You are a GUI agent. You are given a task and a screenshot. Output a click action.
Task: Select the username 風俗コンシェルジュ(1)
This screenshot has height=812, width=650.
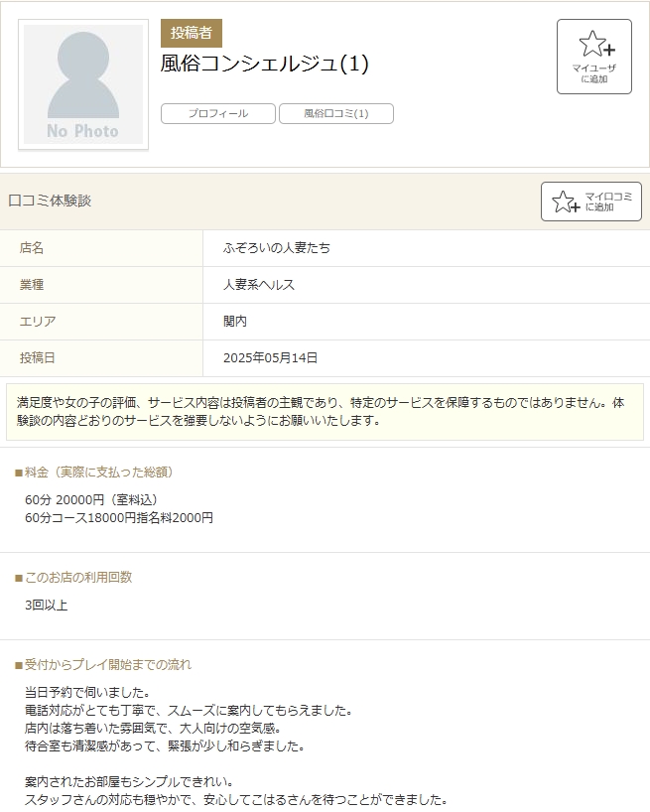(265, 64)
